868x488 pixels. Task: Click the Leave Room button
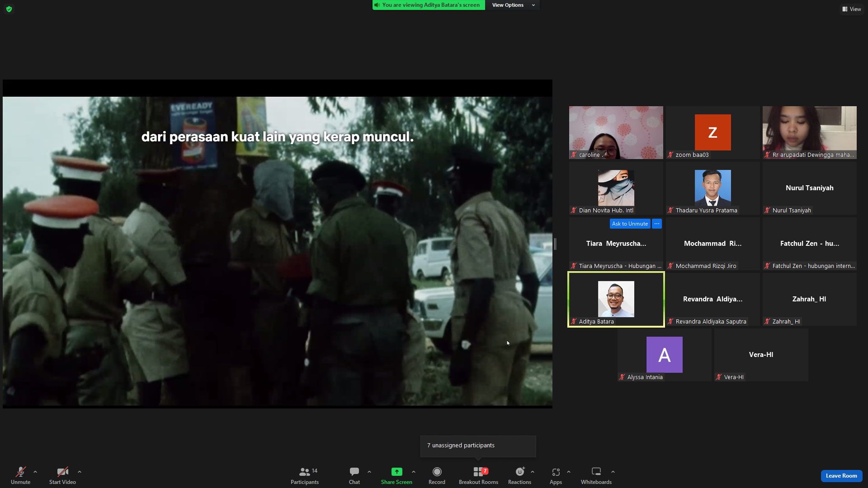click(x=841, y=476)
